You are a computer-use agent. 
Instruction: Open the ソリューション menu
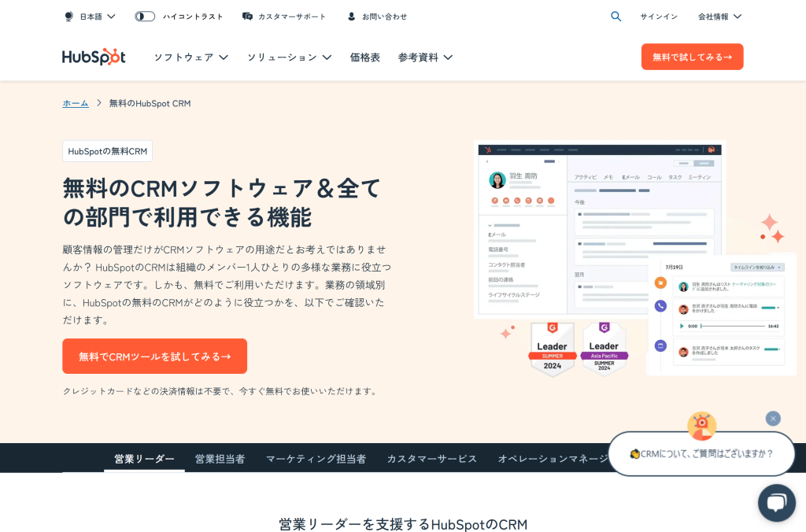click(290, 57)
